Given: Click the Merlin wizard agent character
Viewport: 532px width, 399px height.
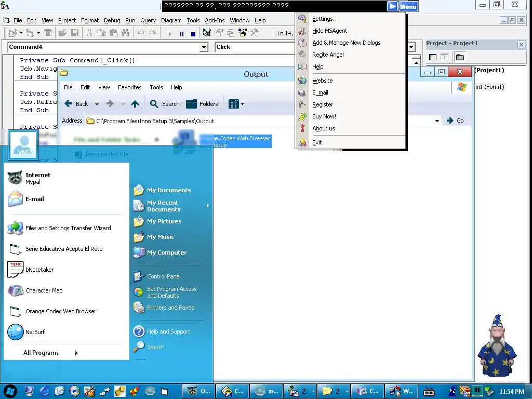Looking at the screenshot, I should (x=496, y=345).
